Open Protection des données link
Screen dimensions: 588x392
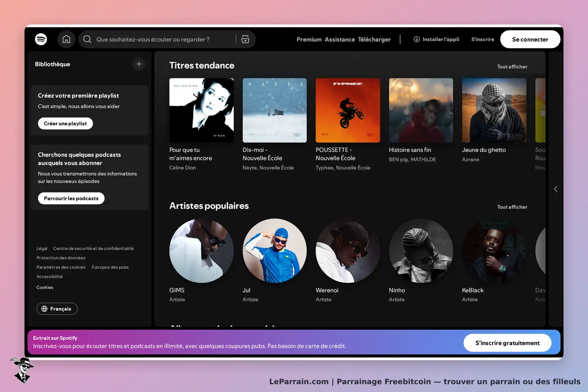(x=61, y=258)
